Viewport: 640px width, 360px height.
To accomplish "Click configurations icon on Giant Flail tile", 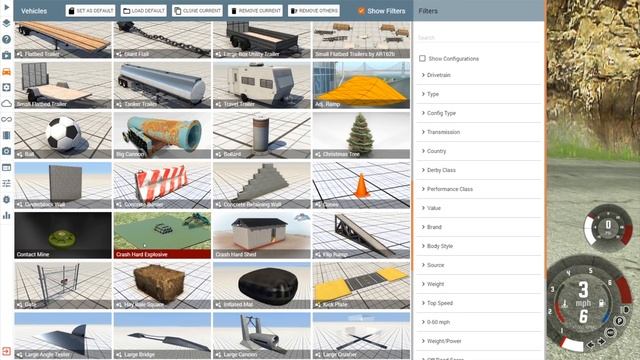I will (x=119, y=54).
